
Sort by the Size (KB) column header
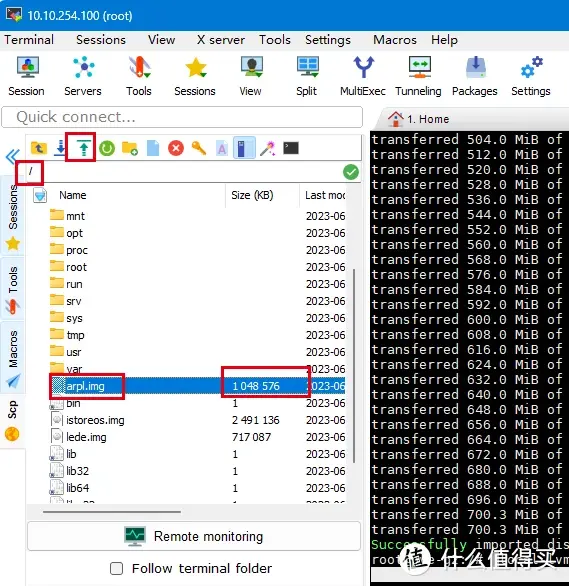coord(252,195)
